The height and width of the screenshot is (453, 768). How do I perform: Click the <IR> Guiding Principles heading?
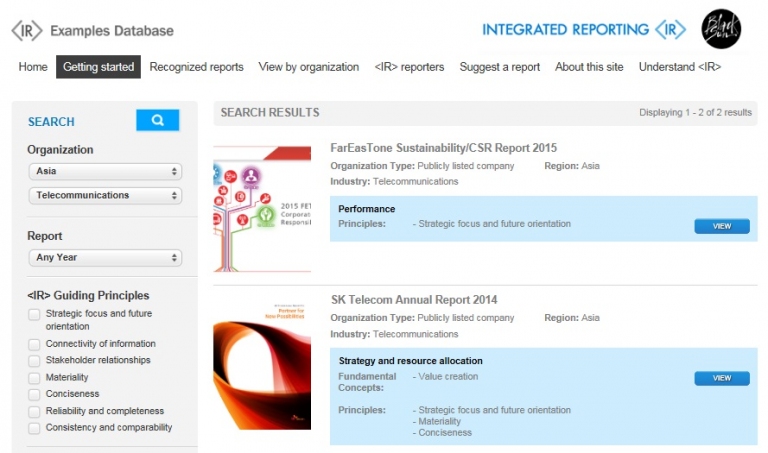[x=88, y=296]
